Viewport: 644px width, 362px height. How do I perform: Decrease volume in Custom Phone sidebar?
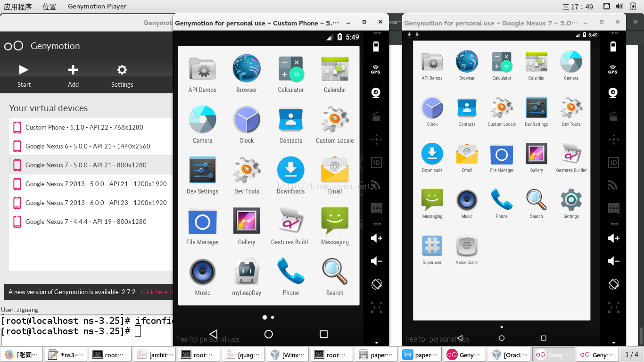pos(376,261)
